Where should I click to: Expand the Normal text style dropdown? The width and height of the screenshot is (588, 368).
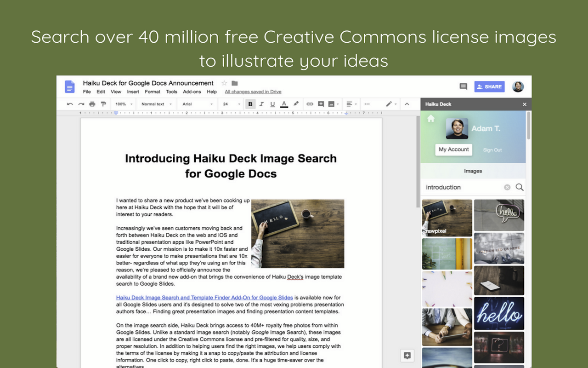156,104
